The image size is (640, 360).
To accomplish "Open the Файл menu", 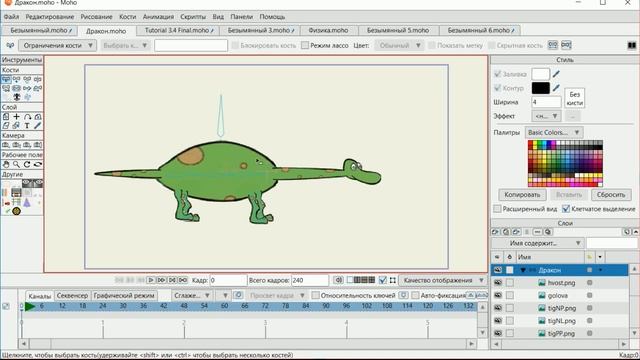I will (x=11, y=17).
